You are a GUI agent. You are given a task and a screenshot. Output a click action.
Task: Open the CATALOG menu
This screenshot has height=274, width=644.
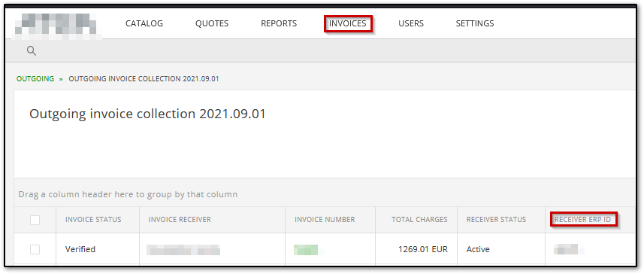click(144, 23)
